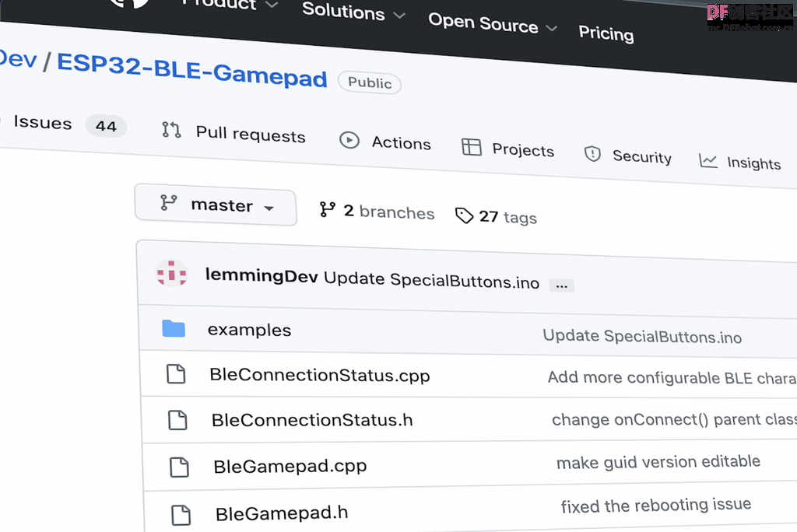Viewport: 797px width, 532px height.
Task: View the 2 branches link
Action: point(389,212)
